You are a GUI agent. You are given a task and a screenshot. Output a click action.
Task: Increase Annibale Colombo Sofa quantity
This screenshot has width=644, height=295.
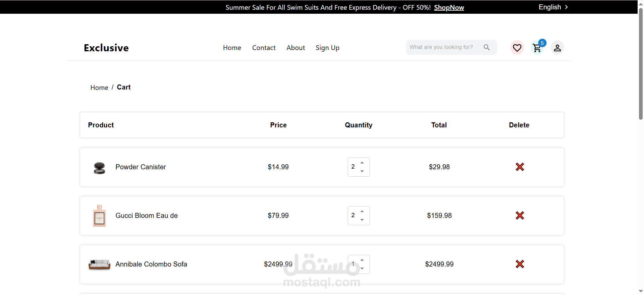(362, 260)
